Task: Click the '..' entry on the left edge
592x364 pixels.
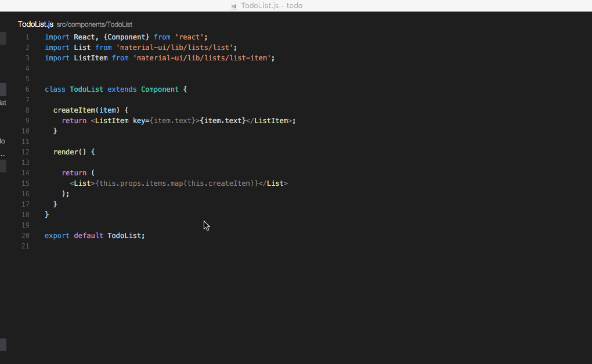Action: (x=3, y=154)
